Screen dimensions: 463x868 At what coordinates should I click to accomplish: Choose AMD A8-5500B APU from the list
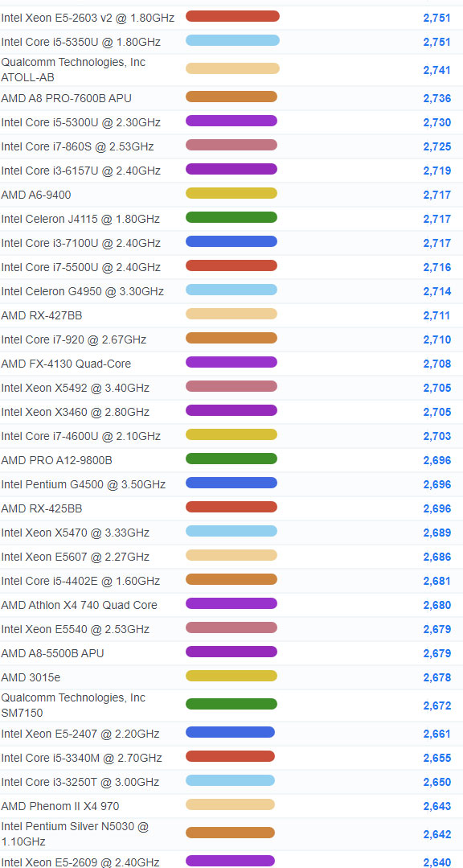pyautogui.click(x=52, y=653)
